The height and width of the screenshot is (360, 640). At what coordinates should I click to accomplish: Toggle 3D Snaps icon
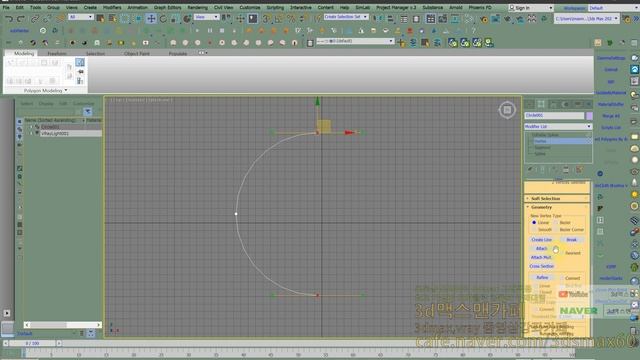tap(267, 18)
